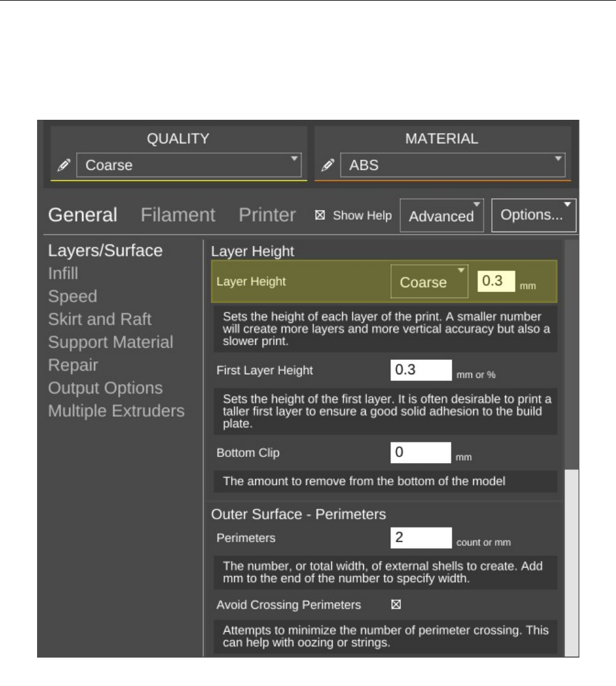
Task: Toggle the Show Help checkbox
Action: click(x=320, y=215)
